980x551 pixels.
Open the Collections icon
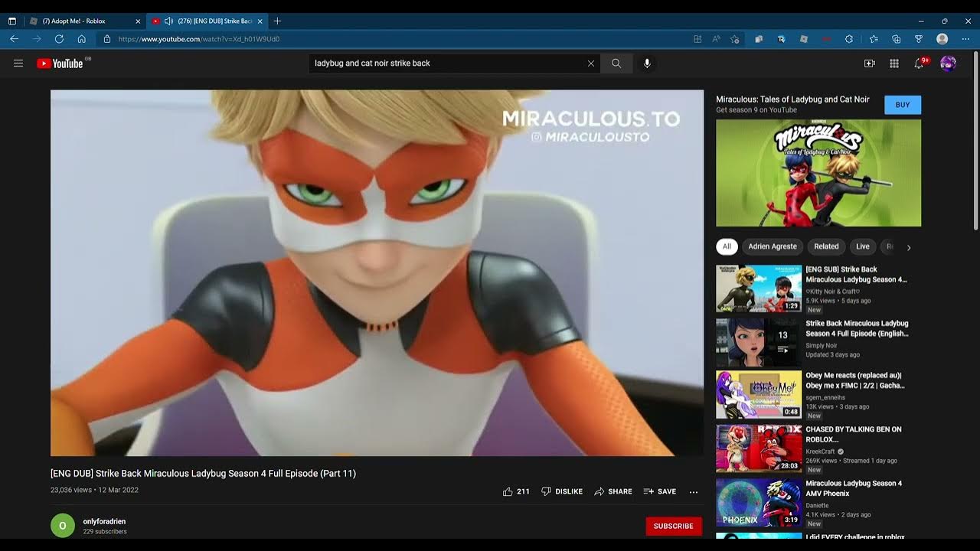pos(897,39)
